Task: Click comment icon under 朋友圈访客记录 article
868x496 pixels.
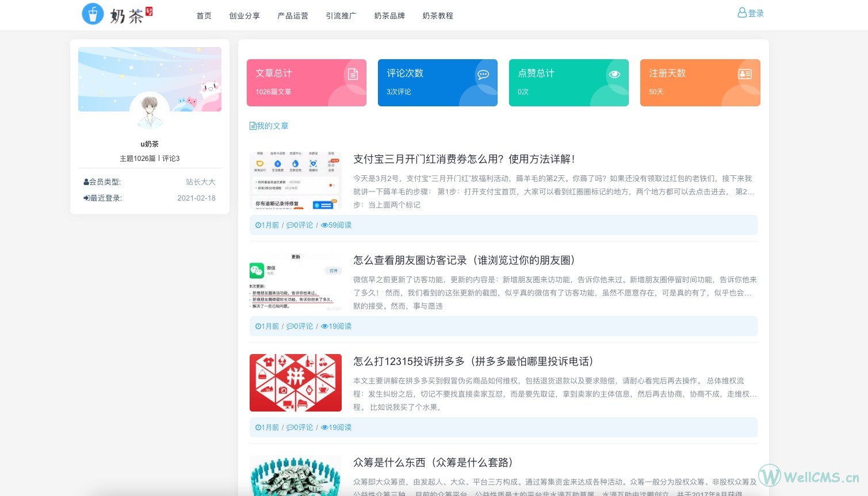Action: coord(290,326)
